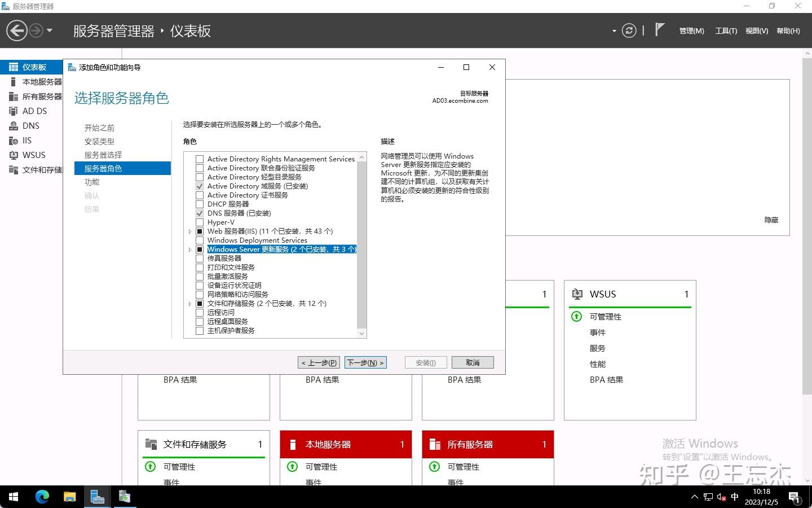
Task: Go to 开始之前 wizard step
Action: pos(99,128)
